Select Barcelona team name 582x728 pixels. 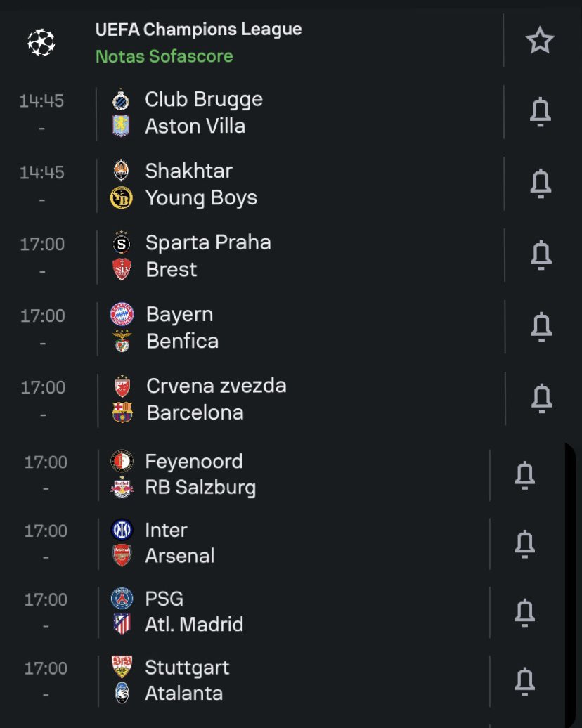point(195,412)
